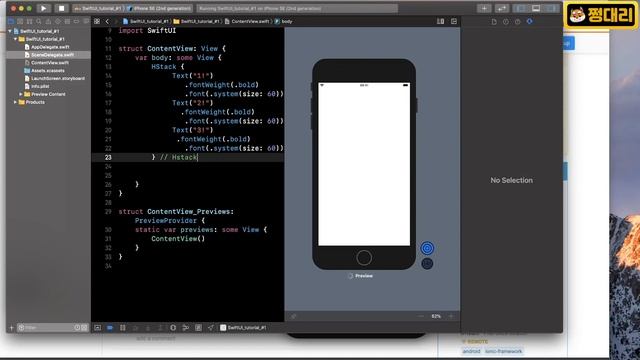Show the Quick Help inspector tab
Viewport: 640px width, 360px height.
(518, 22)
